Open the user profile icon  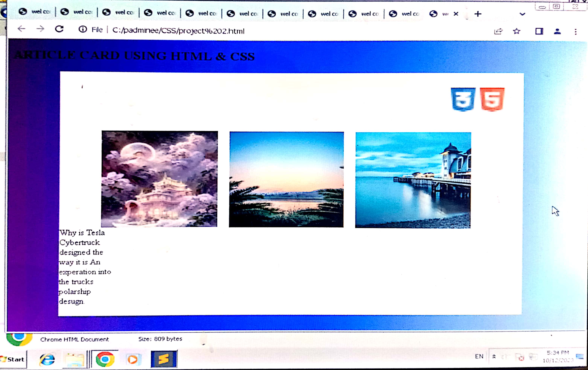pos(557,31)
